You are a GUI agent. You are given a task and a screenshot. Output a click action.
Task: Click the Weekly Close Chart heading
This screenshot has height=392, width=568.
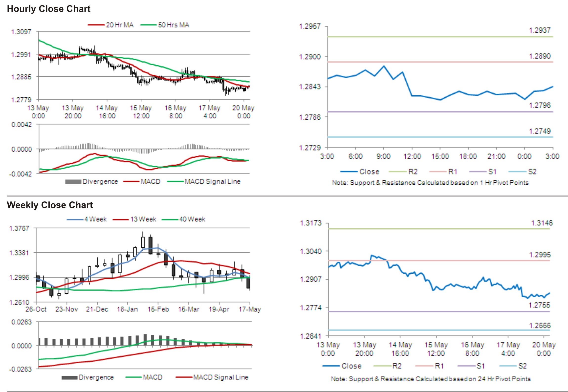pyautogui.click(x=50, y=205)
